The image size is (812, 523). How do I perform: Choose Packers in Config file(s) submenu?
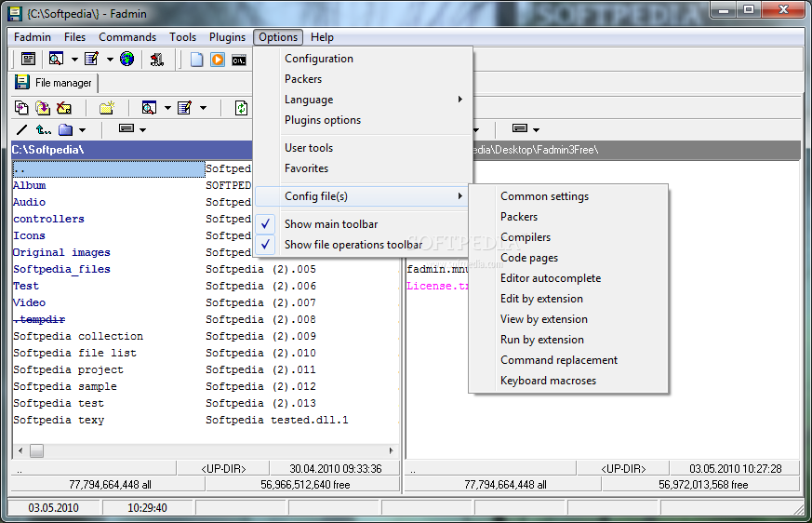(568, 217)
